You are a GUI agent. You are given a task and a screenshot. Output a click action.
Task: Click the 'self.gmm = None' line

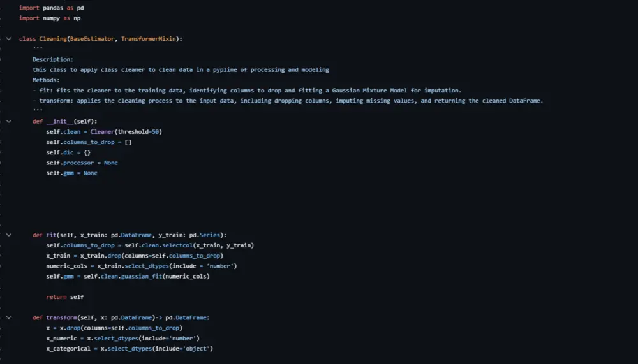pos(71,173)
